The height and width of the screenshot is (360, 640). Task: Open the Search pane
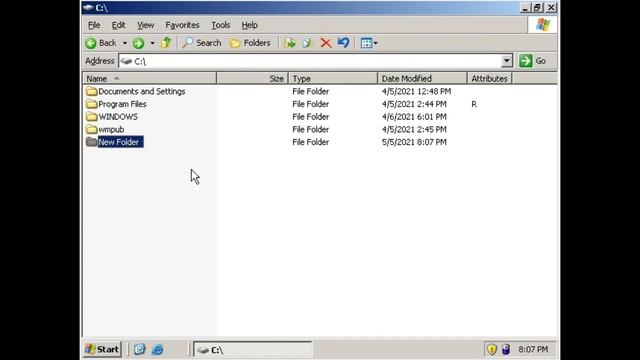202,43
